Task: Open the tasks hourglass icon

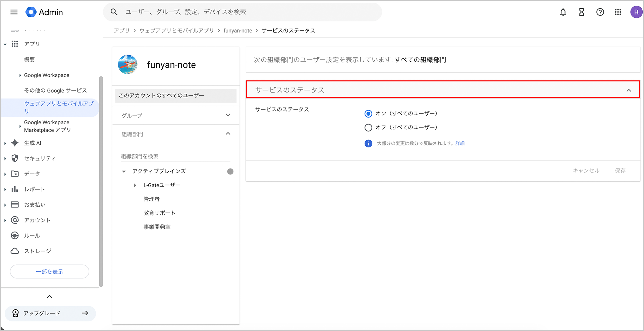Action: [x=582, y=12]
